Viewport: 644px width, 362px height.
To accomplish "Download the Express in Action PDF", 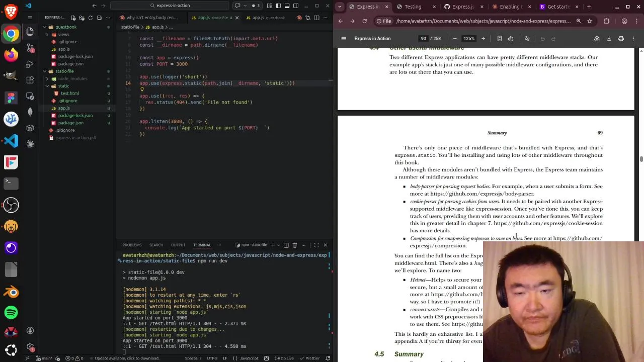I will (609, 39).
